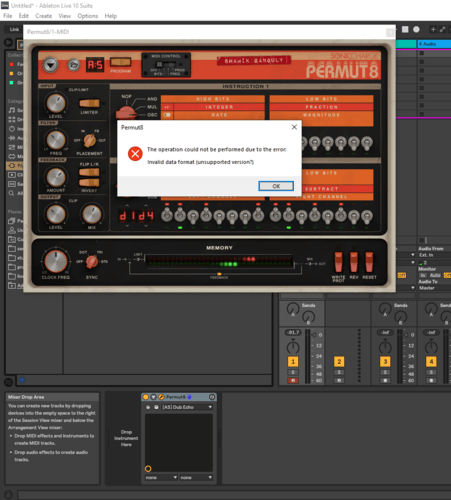Select All results magnifier icon
Screen dimensions: 451x500
point(12,193)
